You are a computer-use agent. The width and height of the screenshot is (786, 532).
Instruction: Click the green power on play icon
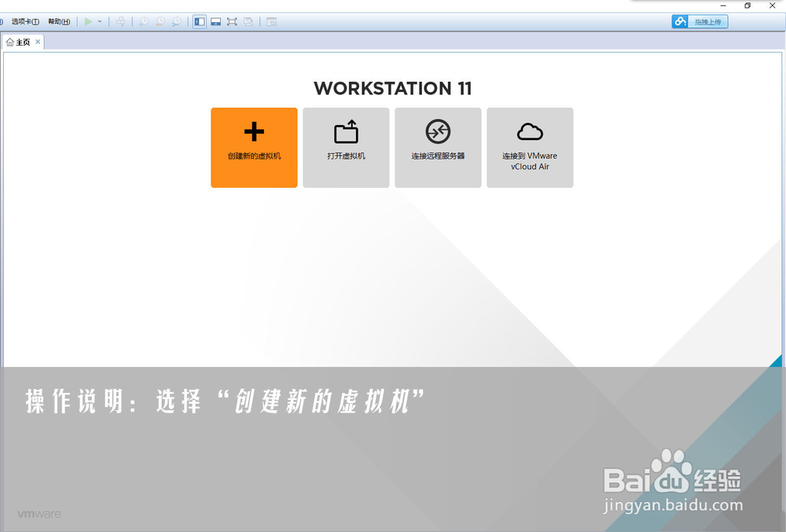(x=88, y=21)
